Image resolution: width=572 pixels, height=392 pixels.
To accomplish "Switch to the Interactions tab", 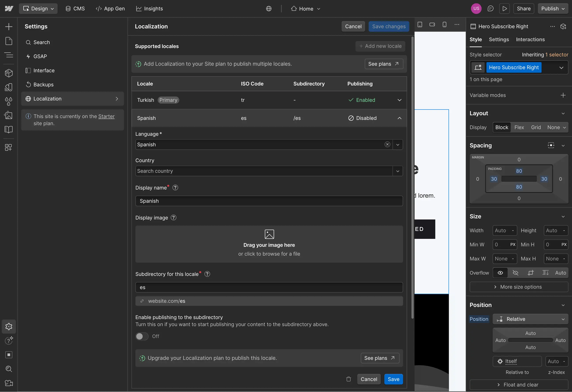I will pos(530,39).
